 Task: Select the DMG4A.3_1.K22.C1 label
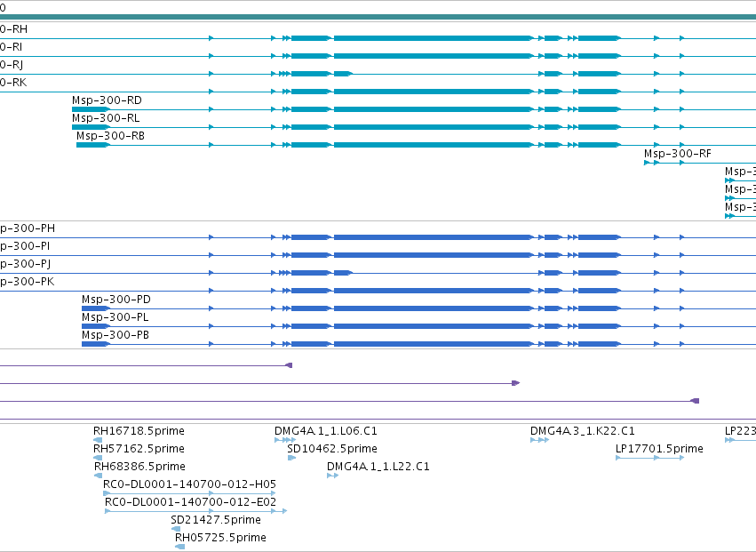(583, 431)
